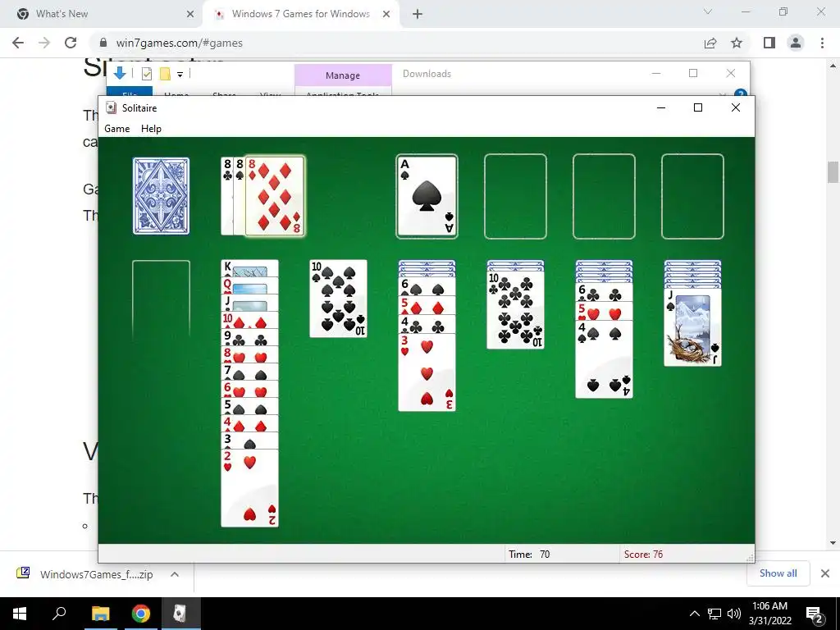Open the Help menu in Solitaire

[x=151, y=129]
